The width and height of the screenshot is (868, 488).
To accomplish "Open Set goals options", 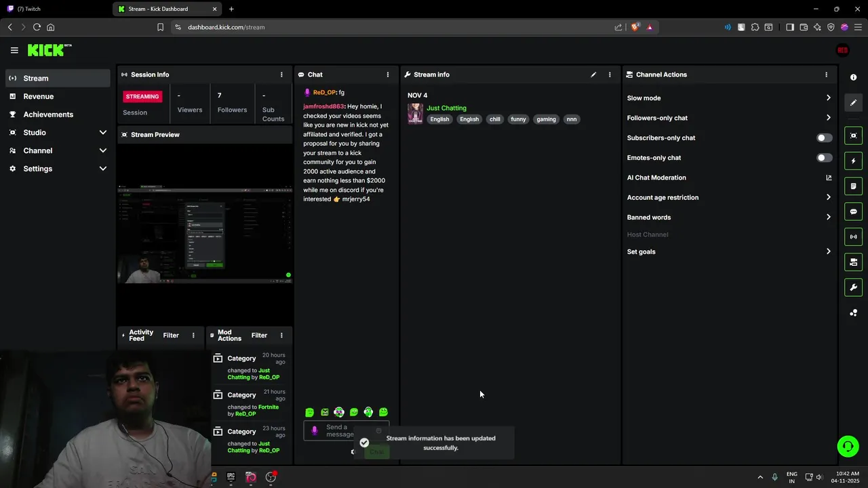I will point(729,251).
